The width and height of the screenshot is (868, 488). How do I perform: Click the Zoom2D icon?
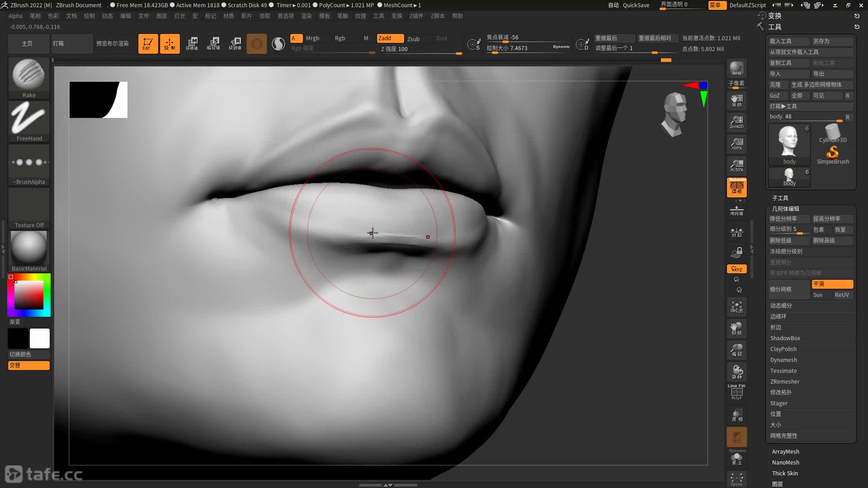click(736, 122)
